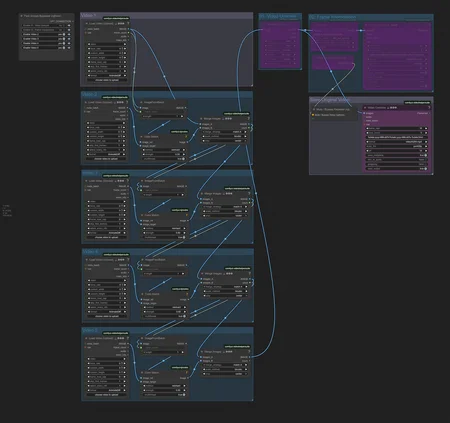The height and width of the screenshot is (423, 450).
Task: Open format dropdown in Load Video node of Video 1
Action: point(107,75)
